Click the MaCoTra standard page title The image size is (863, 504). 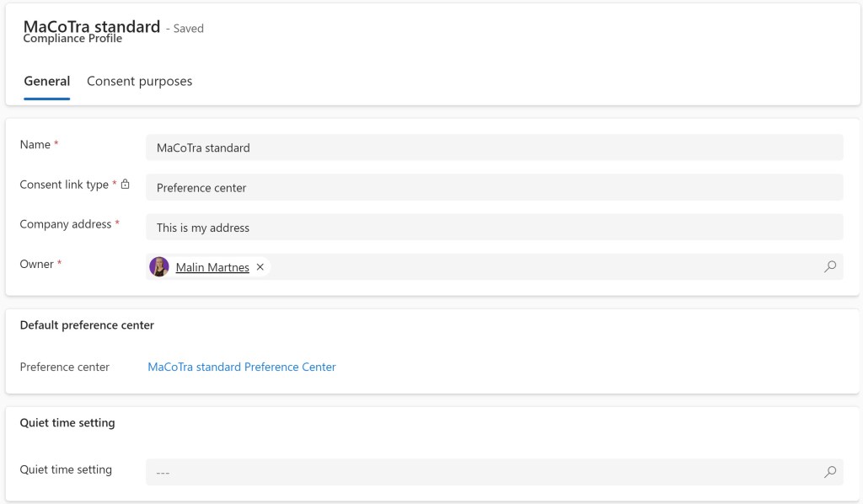[93, 26]
